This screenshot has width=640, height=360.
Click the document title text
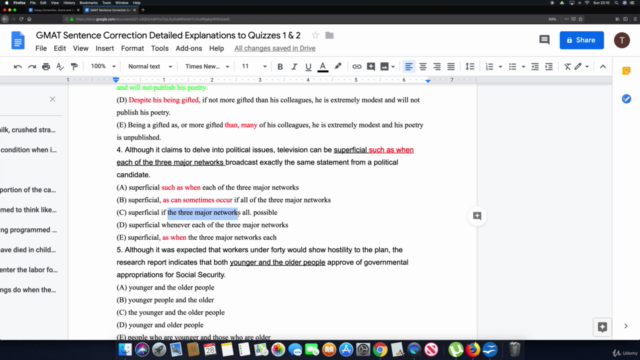click(x=168, y=36)
